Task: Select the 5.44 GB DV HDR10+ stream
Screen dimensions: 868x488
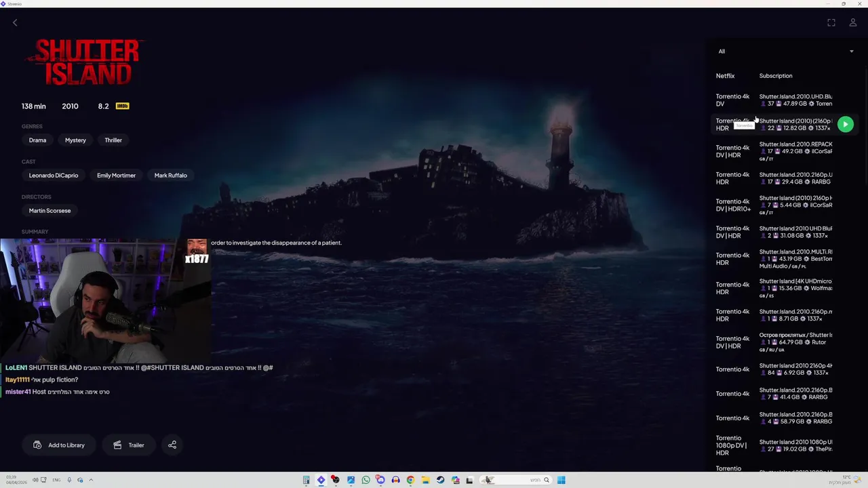Action: 785,205
